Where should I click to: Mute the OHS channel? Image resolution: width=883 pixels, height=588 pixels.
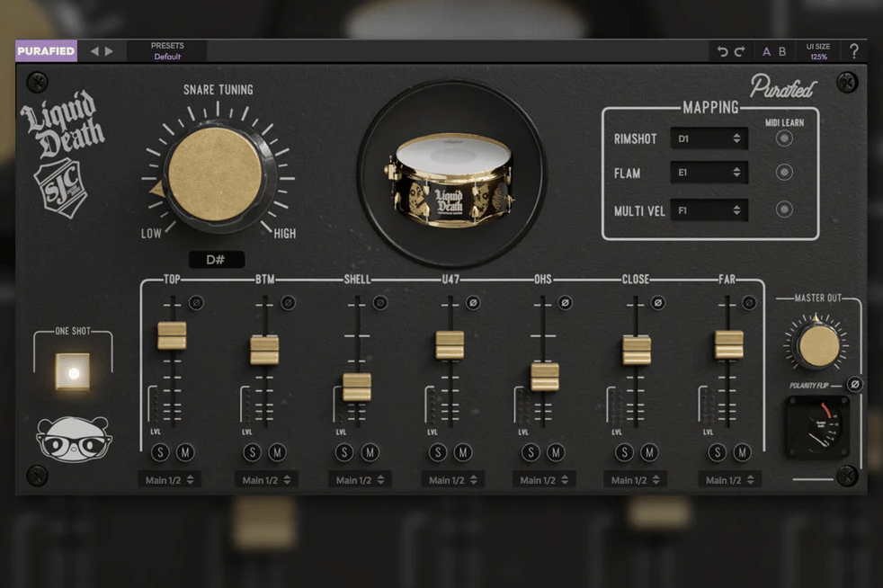(x=556, y=452)
